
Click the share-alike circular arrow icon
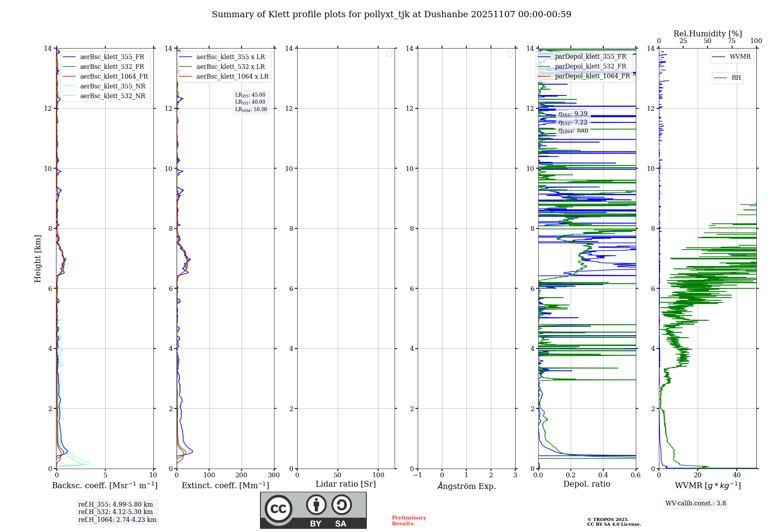tap(341, 505)
